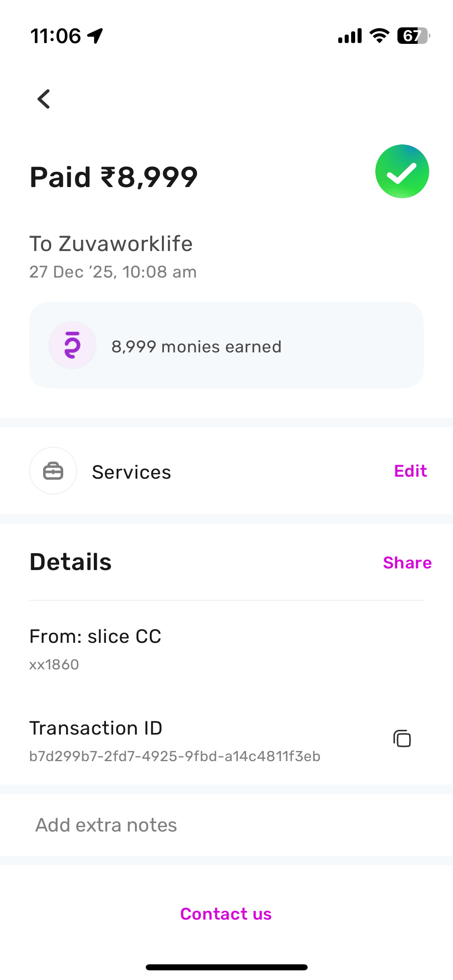Tap the Services briefcase icon
453x980 pixels.
click(x=53, y=471)
